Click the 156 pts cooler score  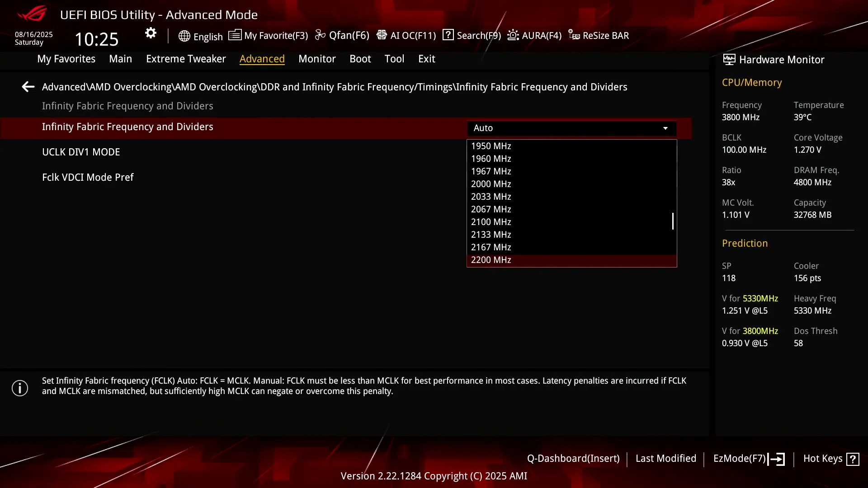click(x=807, y=278)
